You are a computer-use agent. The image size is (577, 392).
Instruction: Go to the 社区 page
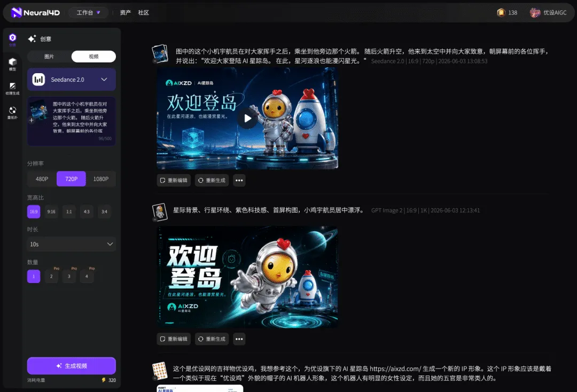(144, 12)
